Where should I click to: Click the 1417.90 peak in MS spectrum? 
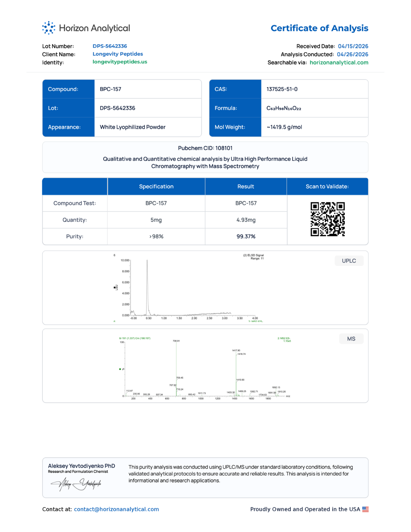[x=236, y=374]
